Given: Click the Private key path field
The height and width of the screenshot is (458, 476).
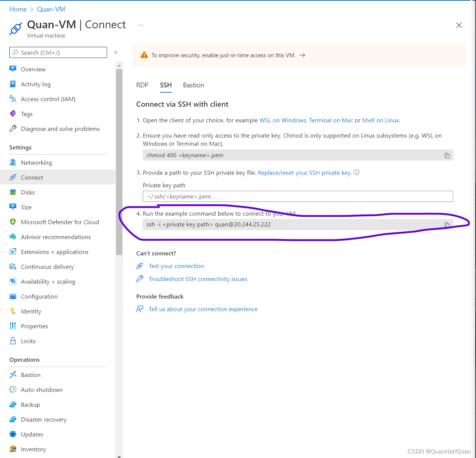Looking at the screenshot, I should coord(298,196).
